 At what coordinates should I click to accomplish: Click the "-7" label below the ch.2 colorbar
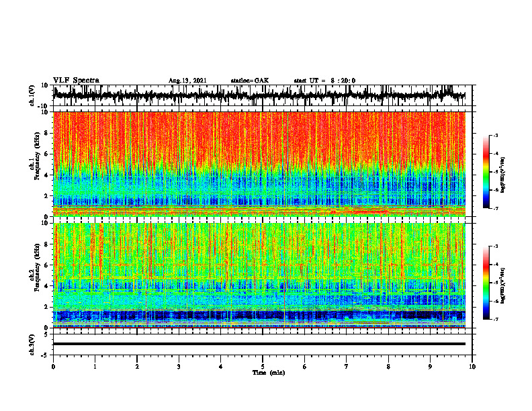(496, 319)
